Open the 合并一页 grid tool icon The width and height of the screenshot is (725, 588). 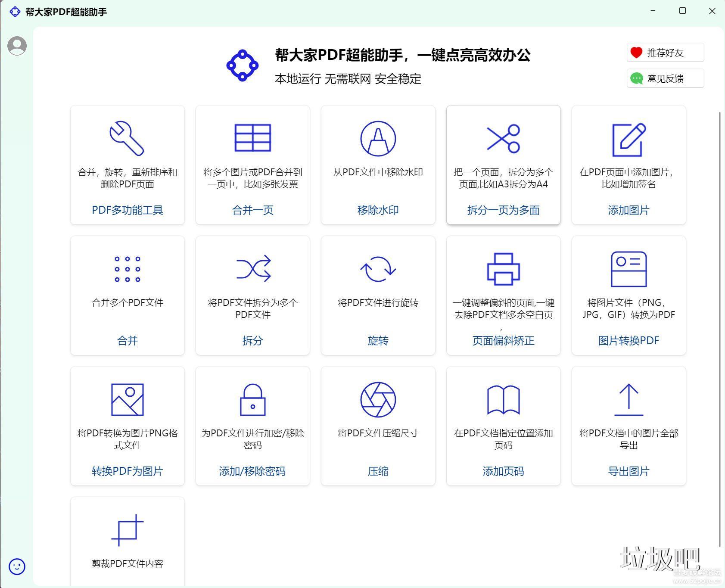click(252, 138)
